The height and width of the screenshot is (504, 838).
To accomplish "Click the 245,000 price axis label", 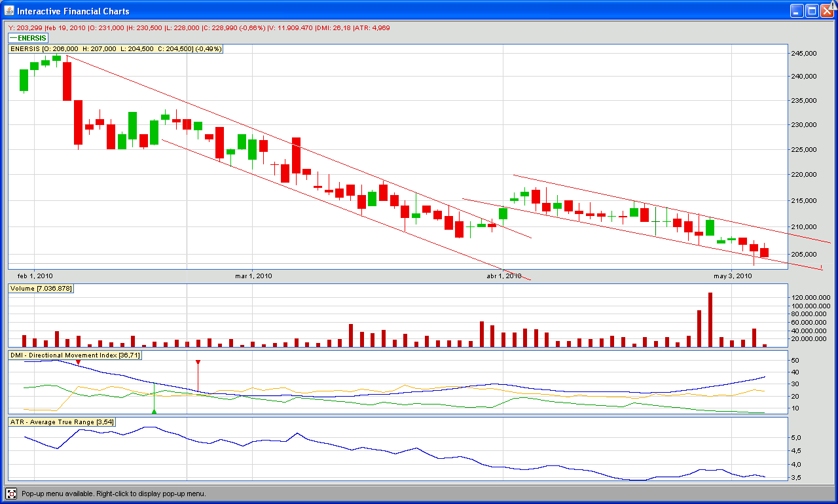I will 805,54.
